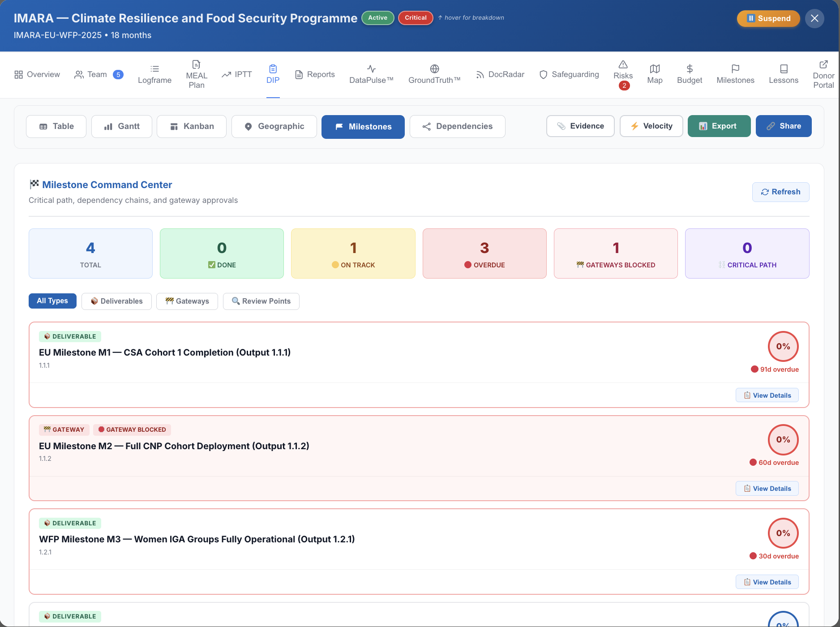Click the Risks count badge 2
The image size is (840, 627).
coord(624,86)
